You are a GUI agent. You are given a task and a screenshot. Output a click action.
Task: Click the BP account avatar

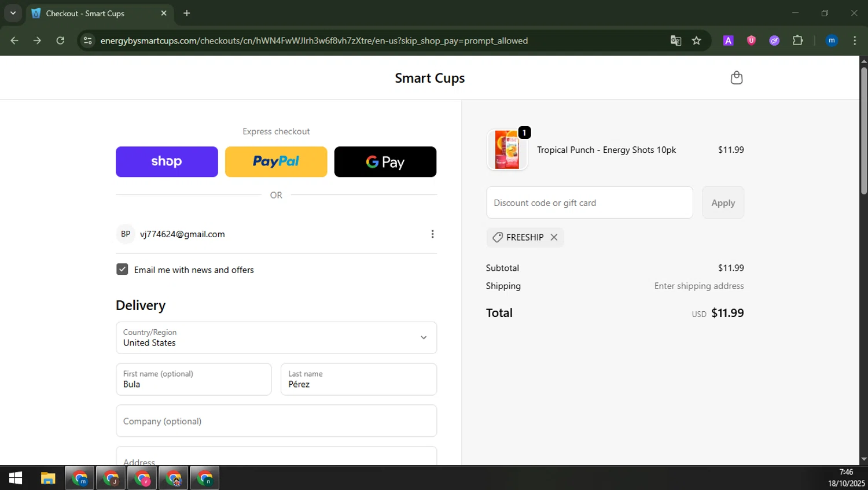pos(126,234)
